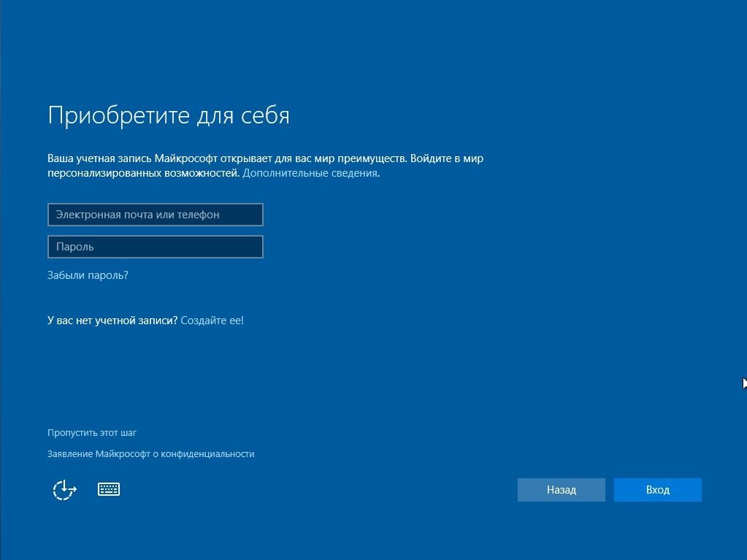This screenshot has width=747, height=560.
Task: Open 'Дополнительные сведения' link
Action: click(310, 173)
